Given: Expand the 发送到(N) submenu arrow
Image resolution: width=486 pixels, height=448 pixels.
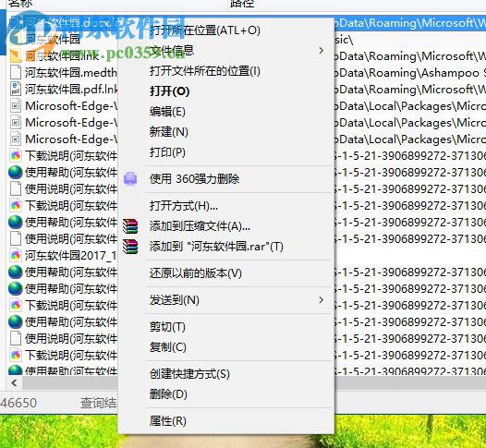Looking at the screenshot, I should [x=322, y=300].
